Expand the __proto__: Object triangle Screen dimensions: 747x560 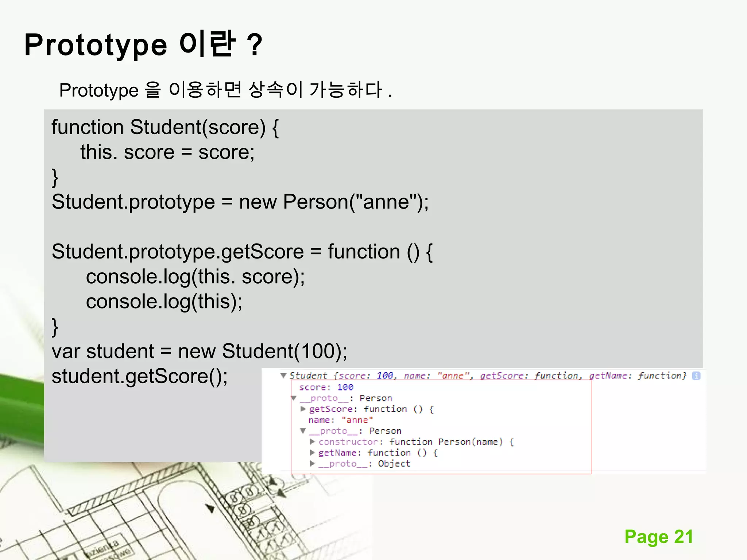312,463
